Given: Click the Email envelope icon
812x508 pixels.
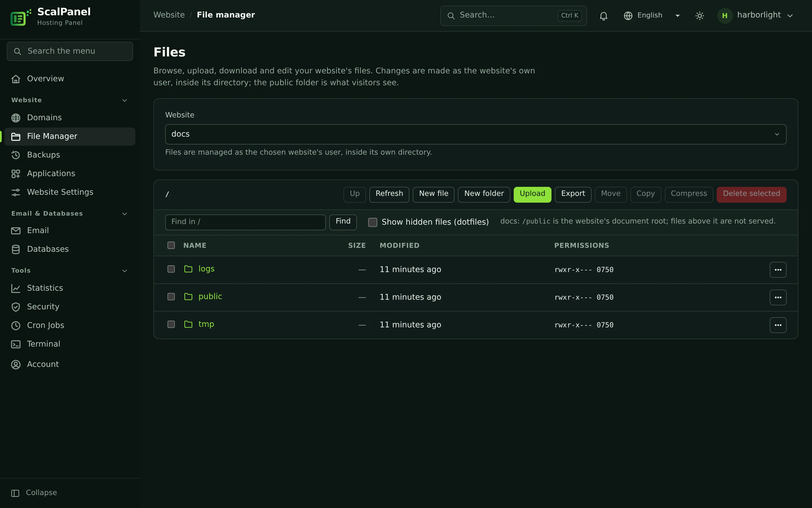Looking at the screenshot, I should click(x=16, y=231).
